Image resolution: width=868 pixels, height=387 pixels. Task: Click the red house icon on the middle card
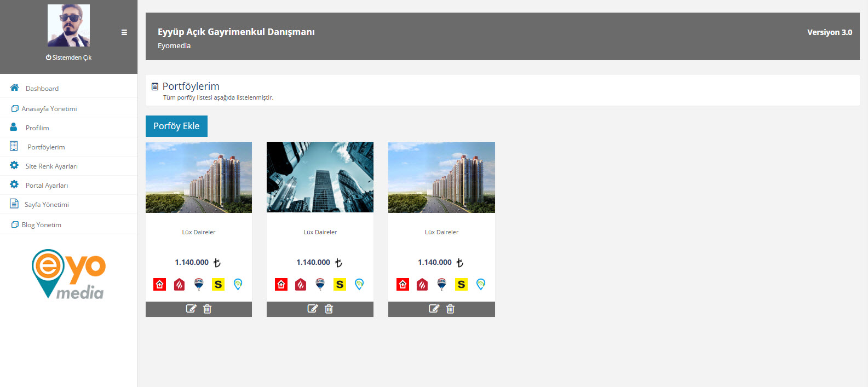[281, 284]
